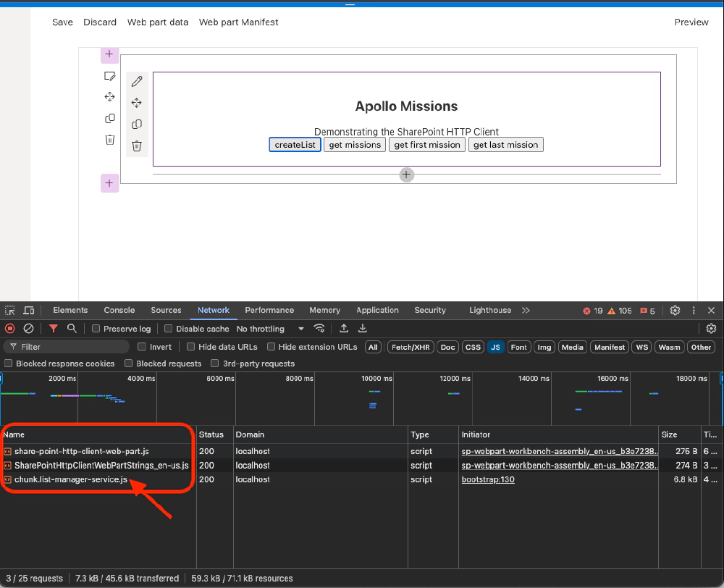The height and width of the screenshot is (588, 724).
Task: Click Web part Manifest
Action: point(239,22)
